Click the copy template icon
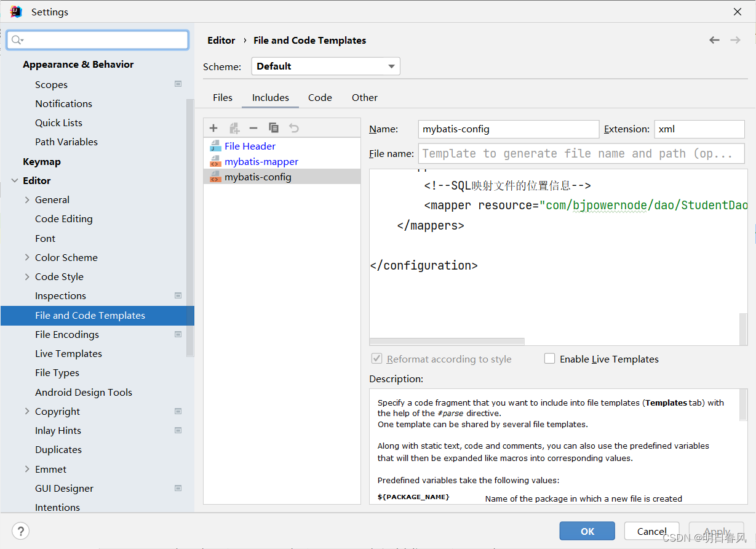Image resolution: width=756 pixels, height=549 pixels. pyautogui.click(x=274, y=127)
